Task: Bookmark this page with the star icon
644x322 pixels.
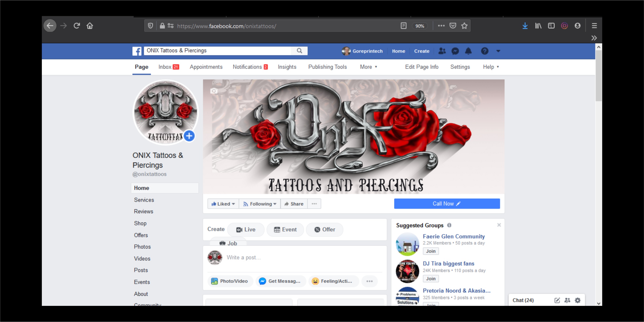Action: [x=464, y=25]
